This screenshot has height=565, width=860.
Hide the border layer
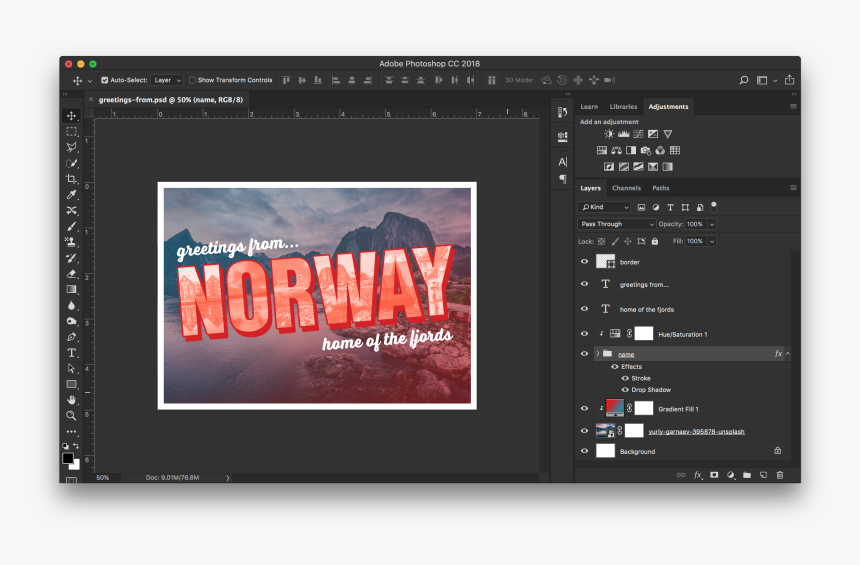point(584,262)
